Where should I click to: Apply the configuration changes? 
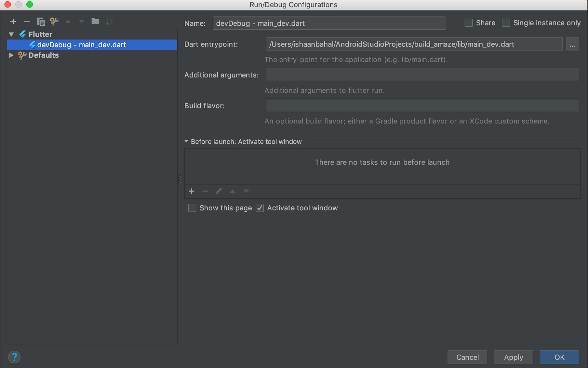(x=513, y=357)
